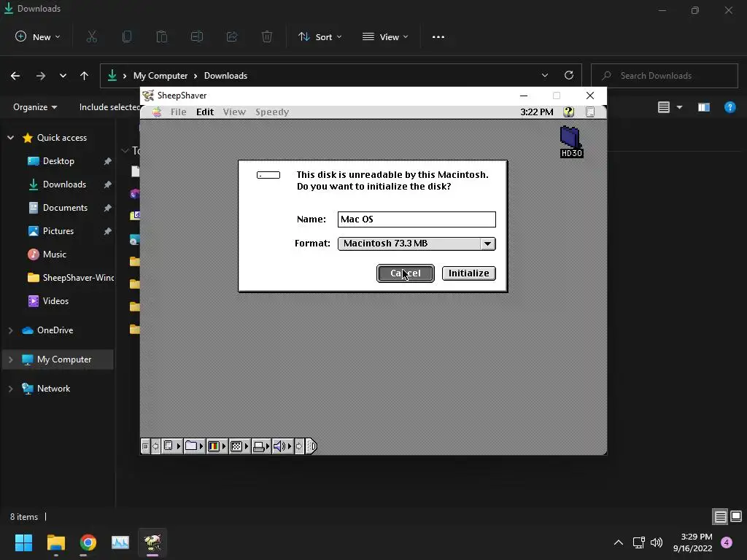Open the View menu in Mac OS
Viewport: 747px width, 560px height.
pos(234,112)
